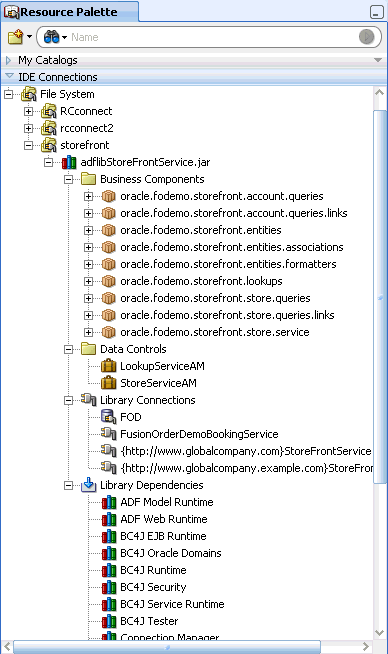Select oracle.fodemo.storefront.store.queries
Viewport: 388px width, 654px height.
click(x=215, y=298)
